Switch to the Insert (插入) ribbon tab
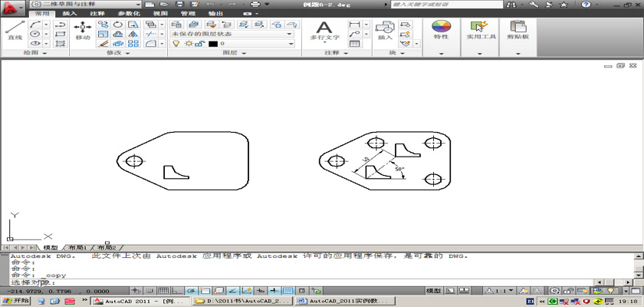This screenshot has height=307, width=644. tap(69, 14)
